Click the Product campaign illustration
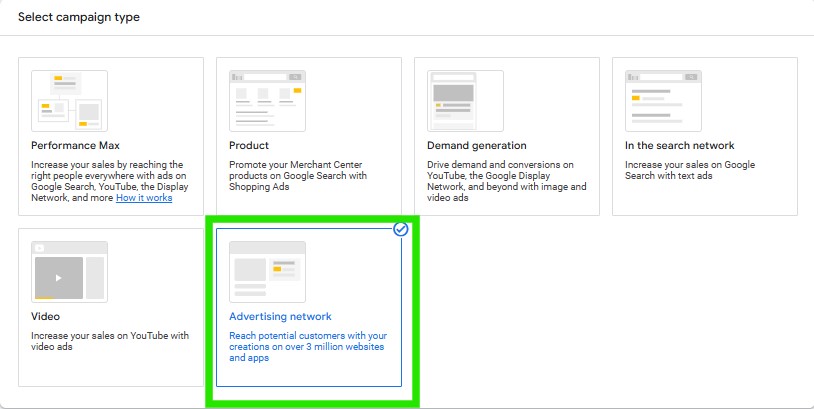The image size is (814, 409). point(267,101)
